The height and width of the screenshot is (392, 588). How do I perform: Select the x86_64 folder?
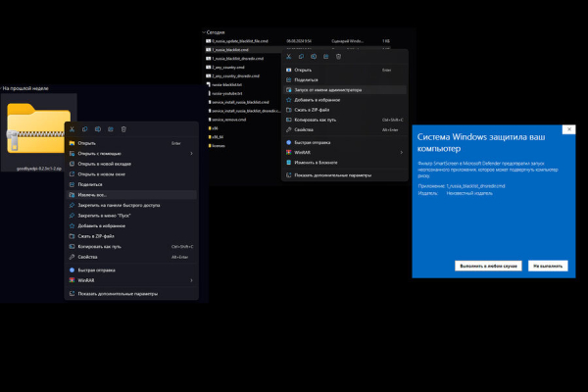point(216,137)
